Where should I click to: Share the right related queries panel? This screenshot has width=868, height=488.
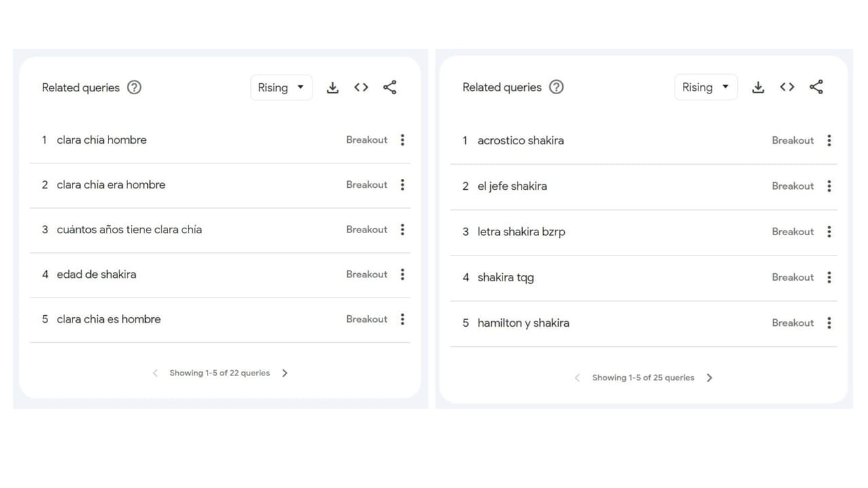[x=816, y=87]
